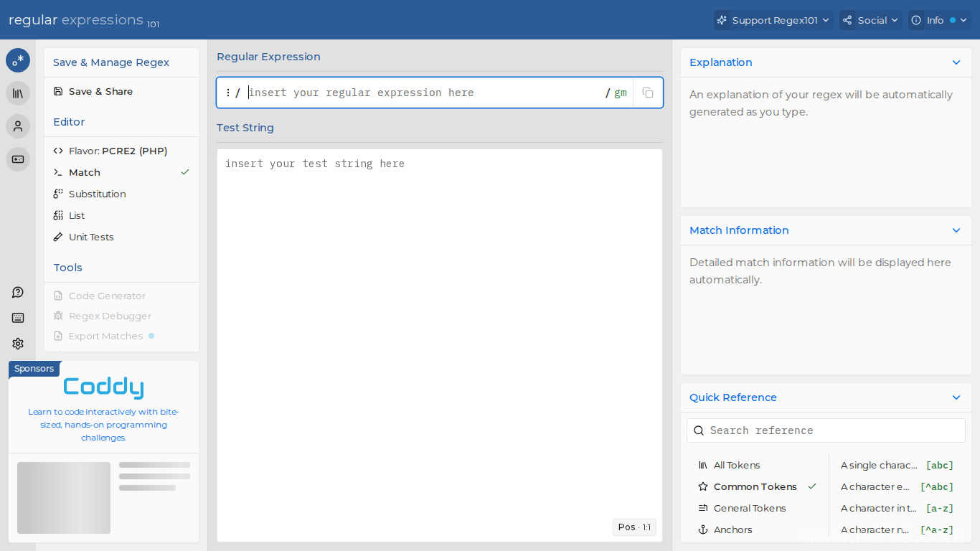Image resolution: width=980 pixels, height=551 pixels.
Task: Open settings gear icon in sidebar
Action: [x=18, y=344]
